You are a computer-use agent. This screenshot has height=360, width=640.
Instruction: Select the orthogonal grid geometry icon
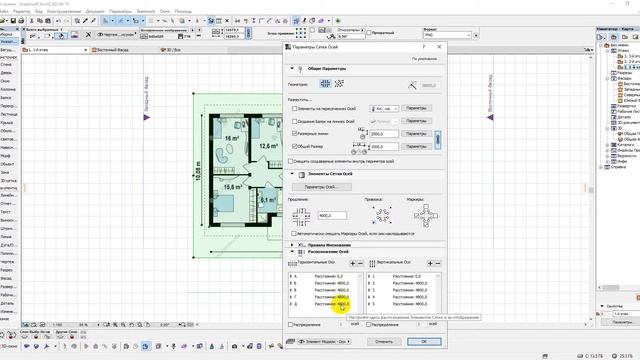click(x=325, y=84)
